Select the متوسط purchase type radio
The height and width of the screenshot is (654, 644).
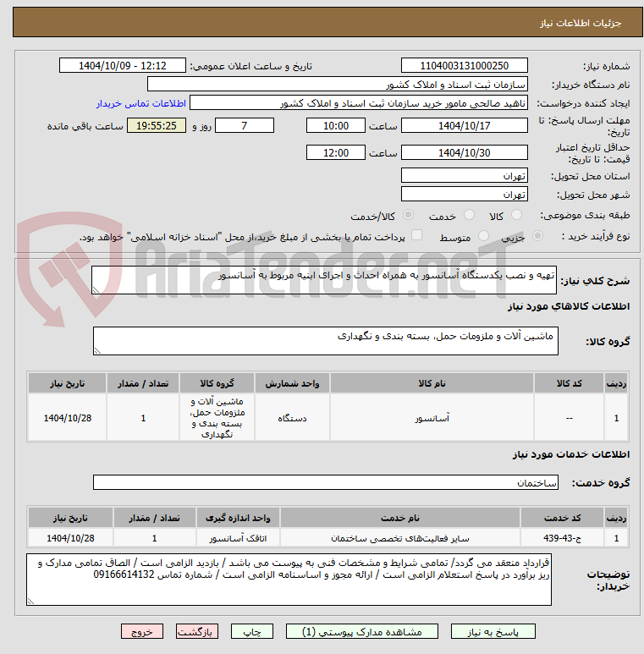click(x=483, y=236)
